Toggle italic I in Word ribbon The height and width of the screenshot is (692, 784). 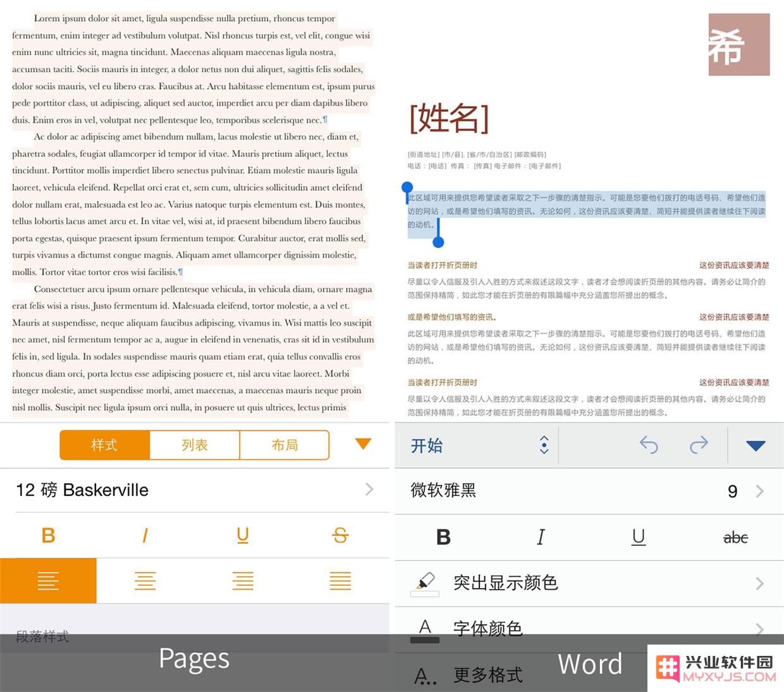tap(541, 538)
